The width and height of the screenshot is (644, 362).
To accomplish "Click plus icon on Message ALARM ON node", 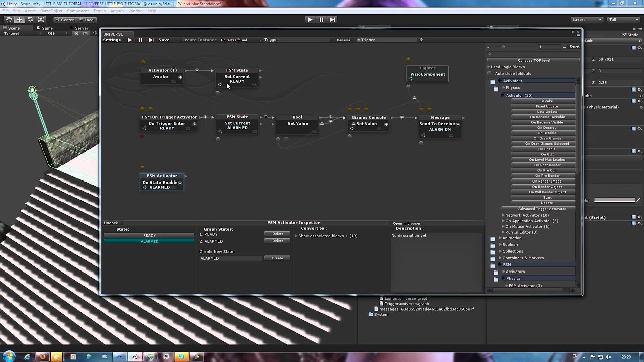I will (x=458, y=124).
